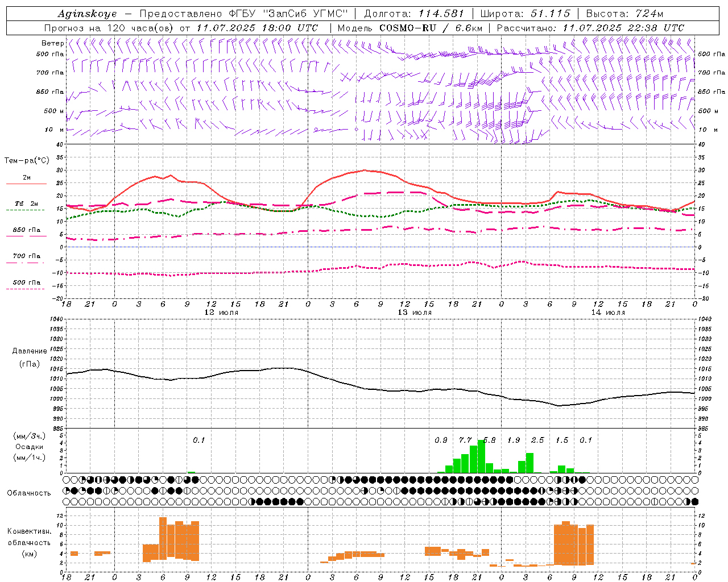Click the "0.9" precipitation amount value
Image resolution: width=728 pixels, height=582 pixels.
[441, 440]
